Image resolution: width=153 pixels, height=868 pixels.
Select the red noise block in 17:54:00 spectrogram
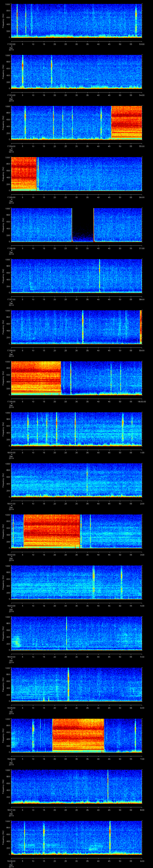pos(126,122)
